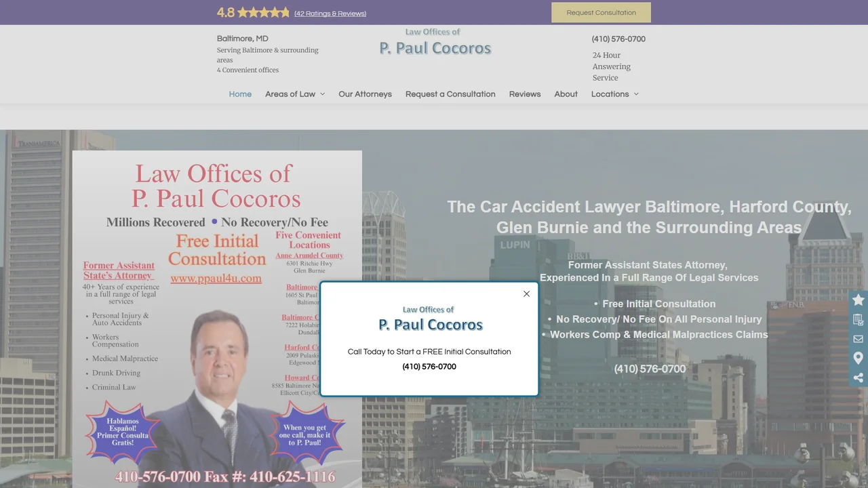Click the 'Workers Comp & Medical Malpractices Claims' bullet
The height and width of the screenshot is (488, 868).
tap(658, 334)
